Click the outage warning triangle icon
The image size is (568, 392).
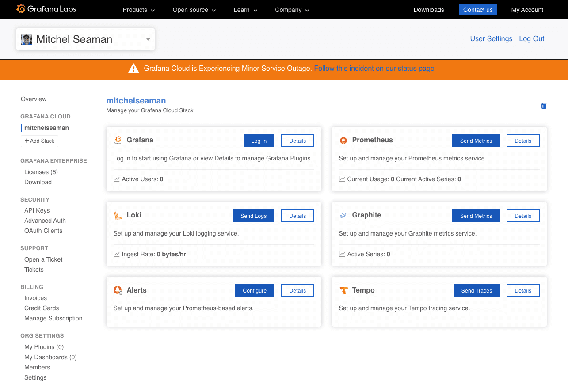point(133,69)
